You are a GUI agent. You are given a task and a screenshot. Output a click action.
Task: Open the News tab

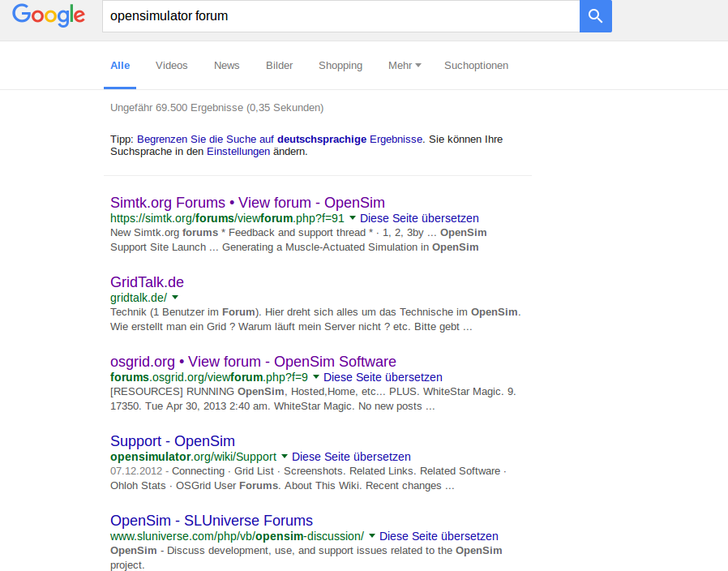(226, 66)
